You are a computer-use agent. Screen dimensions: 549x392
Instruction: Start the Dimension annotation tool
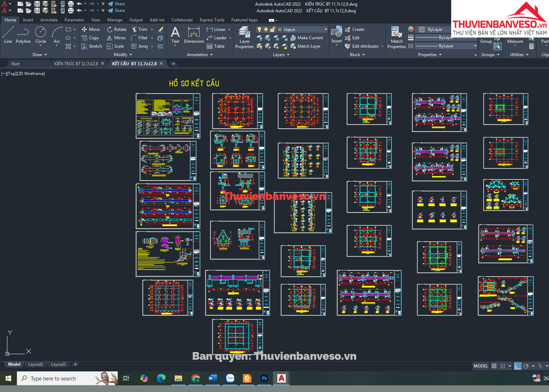coord(194,35)
